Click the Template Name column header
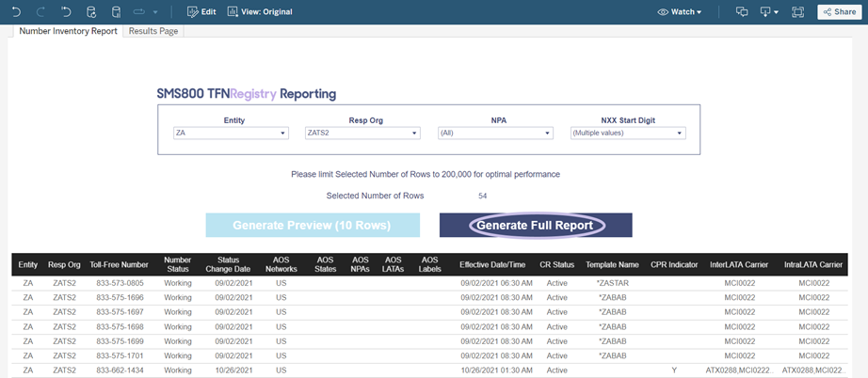 tap(612, 265)
